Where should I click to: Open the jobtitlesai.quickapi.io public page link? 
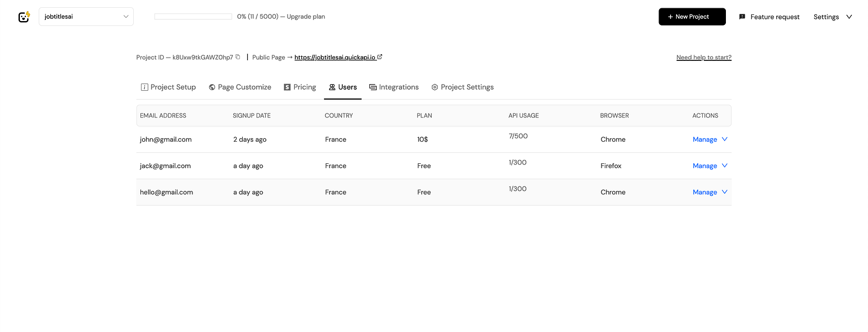[334, 57]
